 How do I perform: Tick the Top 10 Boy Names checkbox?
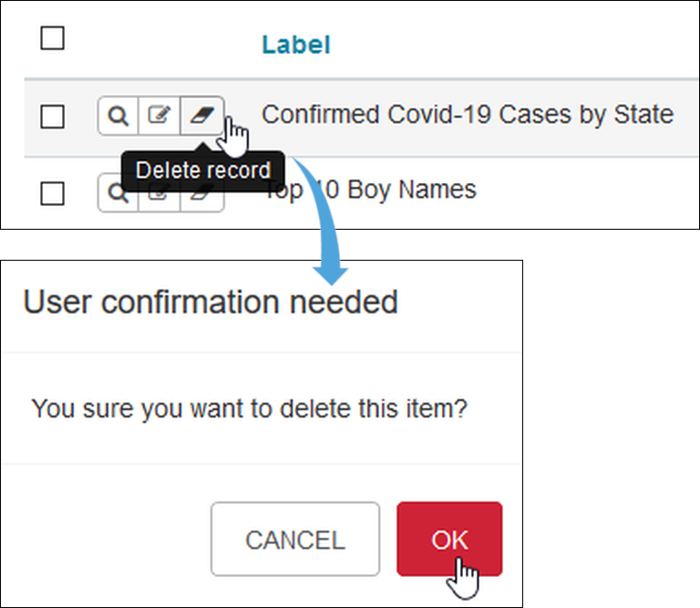coord(53,193)
